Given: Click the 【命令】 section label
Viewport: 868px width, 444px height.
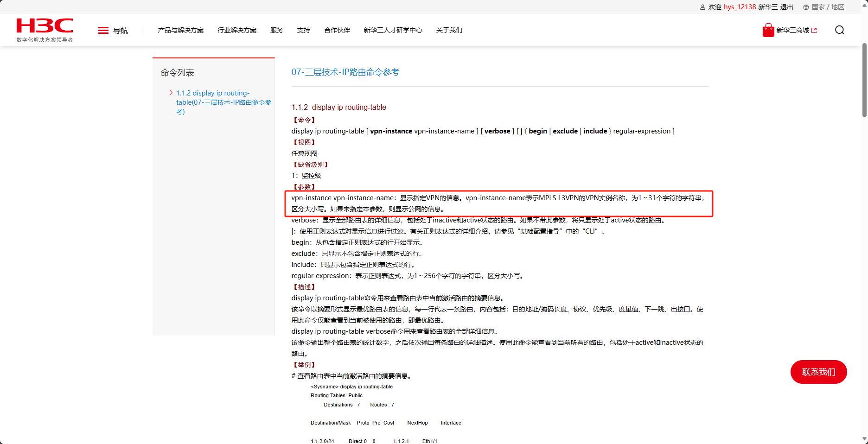Looking at the screenshot, I should [305, 120].
